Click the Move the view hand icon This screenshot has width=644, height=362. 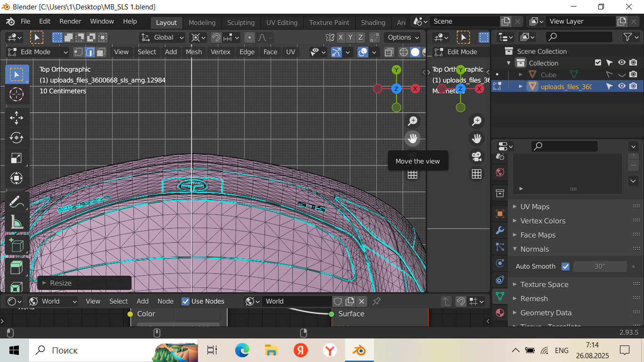click(413, 139)
